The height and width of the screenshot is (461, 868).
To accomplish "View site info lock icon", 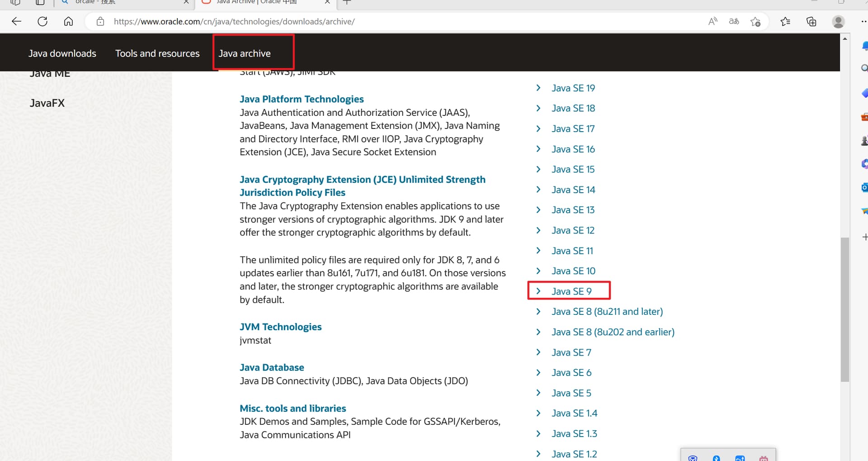I will pyautogui.click(x=100, y=21).
